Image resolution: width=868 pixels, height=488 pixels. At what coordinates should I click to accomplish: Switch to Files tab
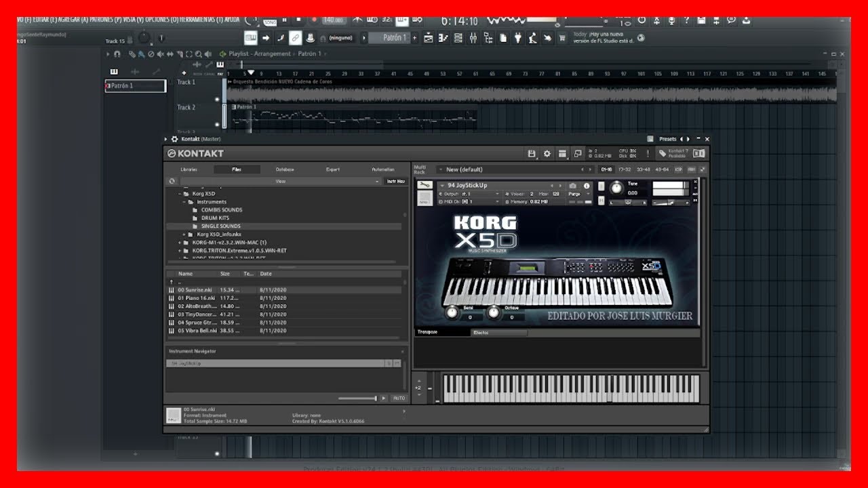236,169
